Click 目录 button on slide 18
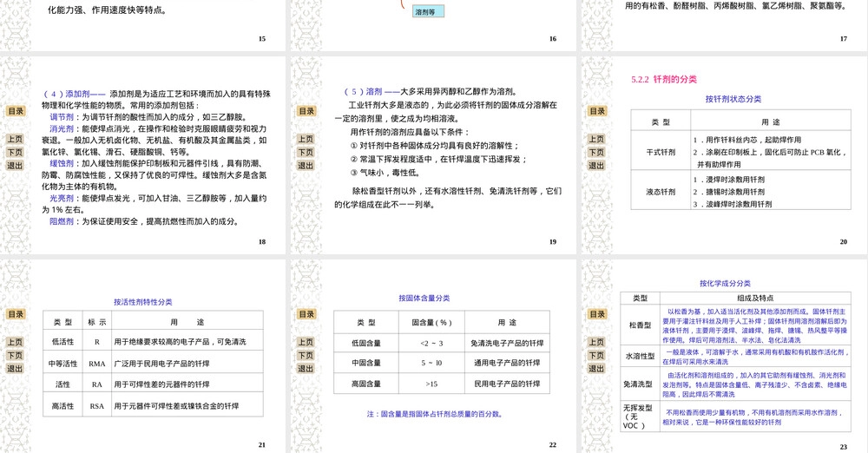868x453 pixels. [x=16, y=111]
